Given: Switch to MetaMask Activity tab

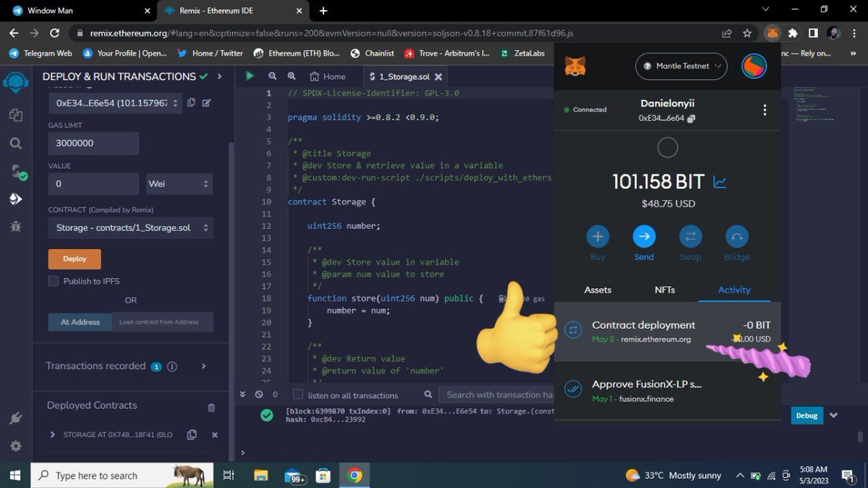Looking at the screenshot, I should coord(734,290).
